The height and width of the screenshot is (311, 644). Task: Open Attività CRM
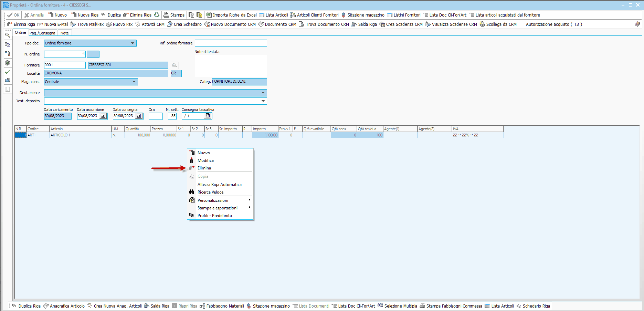(150, 24)
